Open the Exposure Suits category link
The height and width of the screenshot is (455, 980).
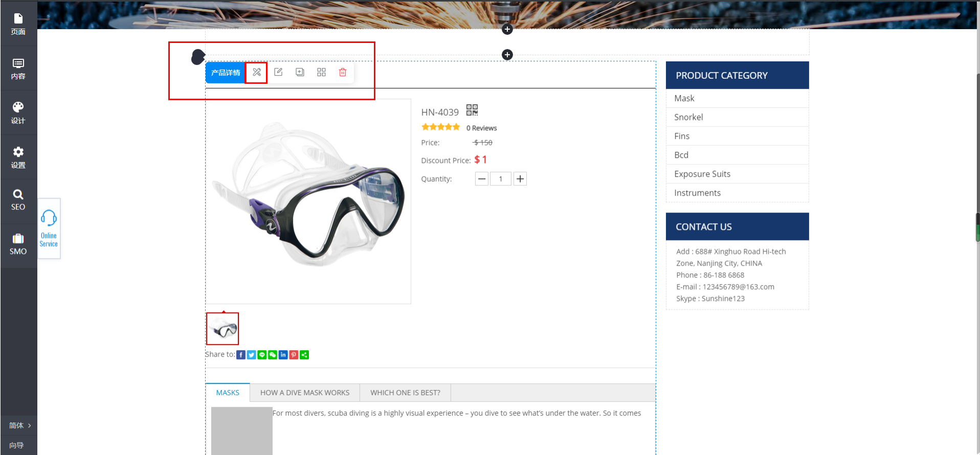[702, 174]
